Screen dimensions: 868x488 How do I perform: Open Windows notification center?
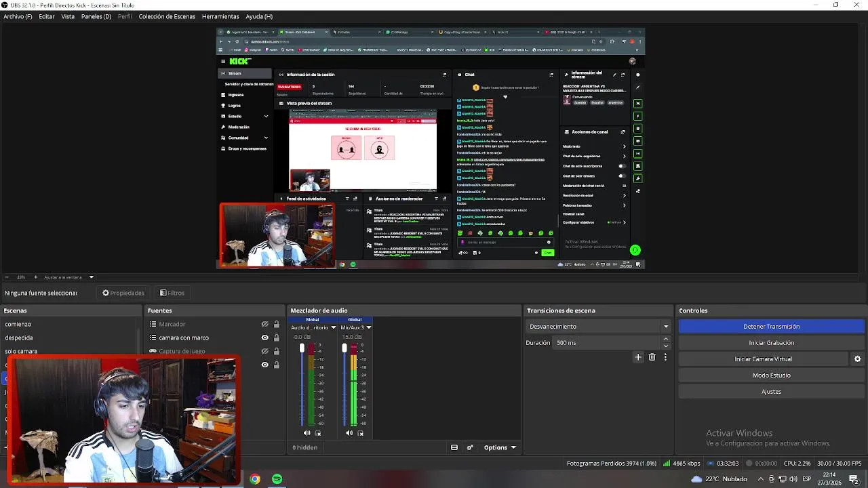pos(854,479)
